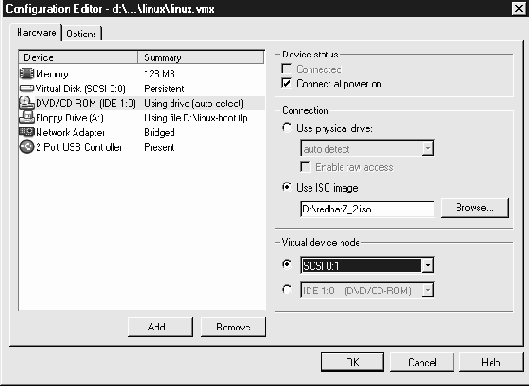Click the Present summary cell
Screen dimensions: 529x386
point(159,147)
